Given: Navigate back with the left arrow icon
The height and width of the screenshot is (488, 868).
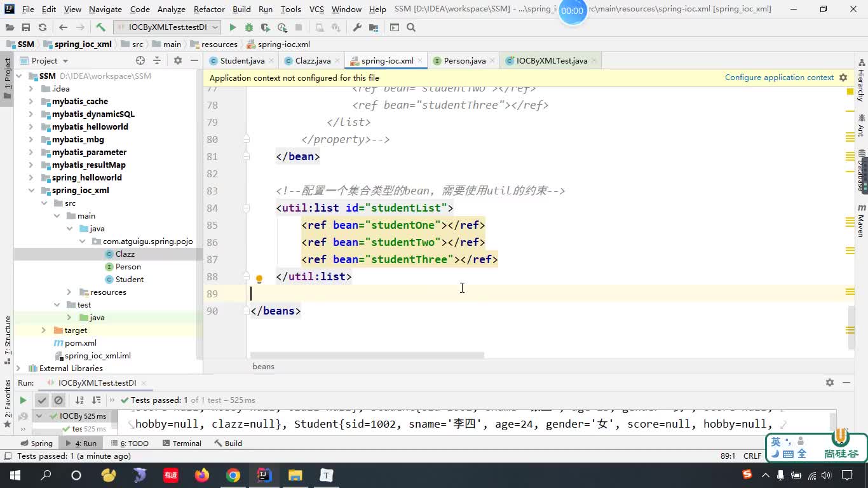Looking at the screenshot, I should tap(63, 27).
